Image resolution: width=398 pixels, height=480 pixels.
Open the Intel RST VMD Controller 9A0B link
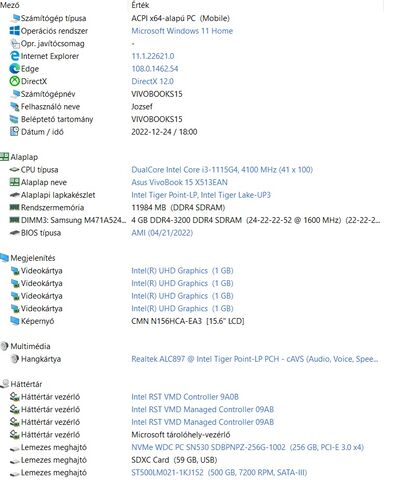click(185, 397)
